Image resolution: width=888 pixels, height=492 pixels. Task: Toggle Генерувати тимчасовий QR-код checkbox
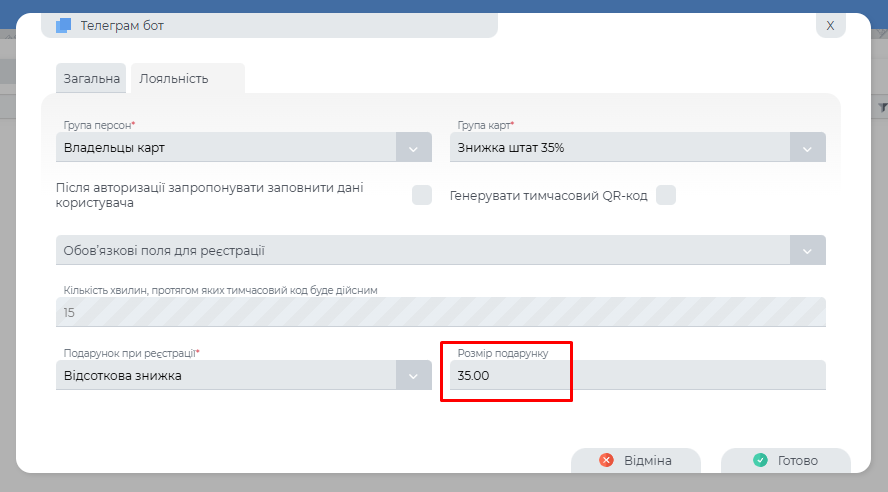pyautogui.click(x=666, y=195)
